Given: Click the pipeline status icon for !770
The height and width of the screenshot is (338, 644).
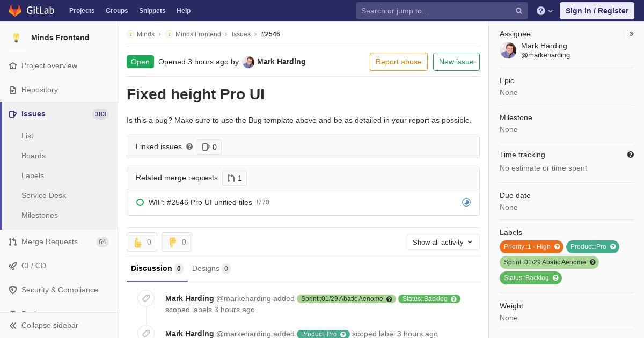Looking at the screenshot, I should click(x=466, y=202).
